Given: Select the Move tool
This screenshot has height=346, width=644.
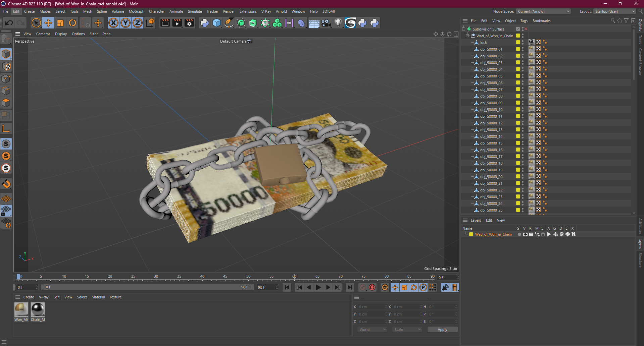Looking at the screenshot, I should [x=48, y=23].
